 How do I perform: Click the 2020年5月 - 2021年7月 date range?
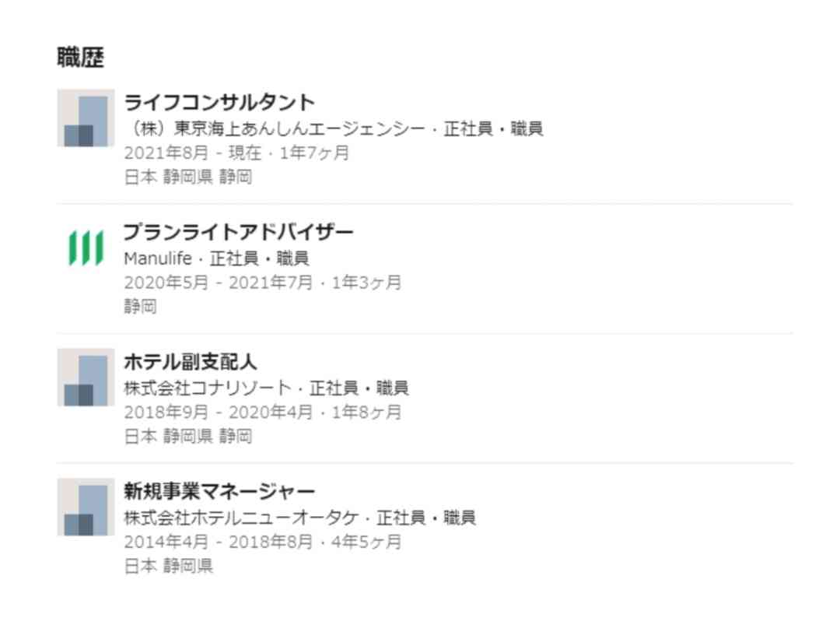click(x=218, y=283)
